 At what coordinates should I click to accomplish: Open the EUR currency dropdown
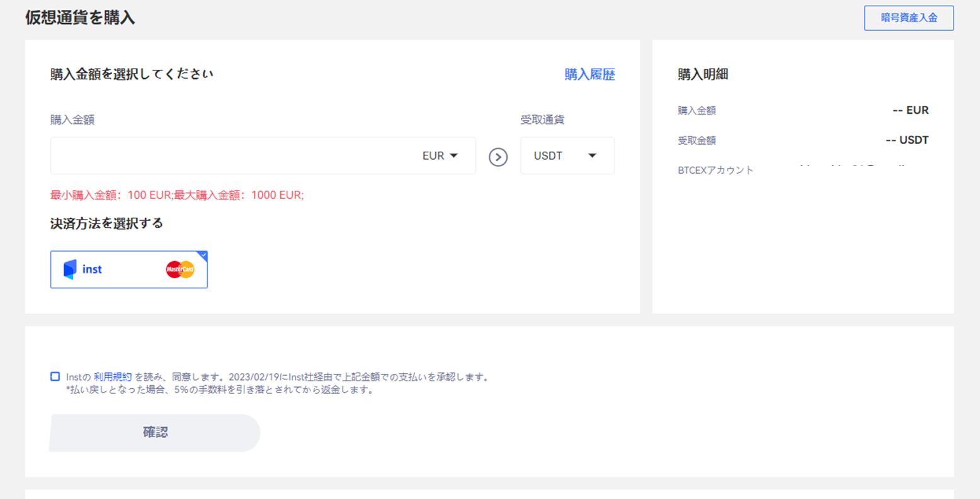[x=440, y=155]
